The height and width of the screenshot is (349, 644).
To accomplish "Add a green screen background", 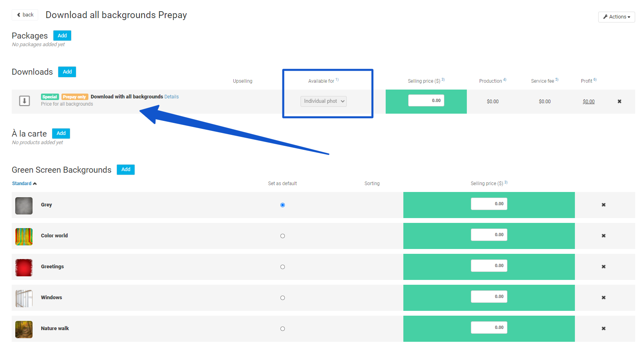I will 126,169.
